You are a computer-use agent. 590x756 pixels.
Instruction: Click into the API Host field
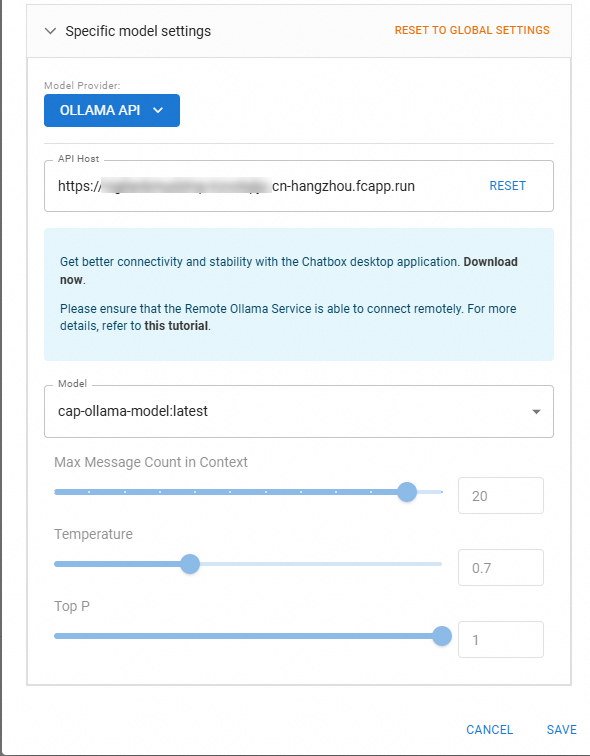coord(298,186)
